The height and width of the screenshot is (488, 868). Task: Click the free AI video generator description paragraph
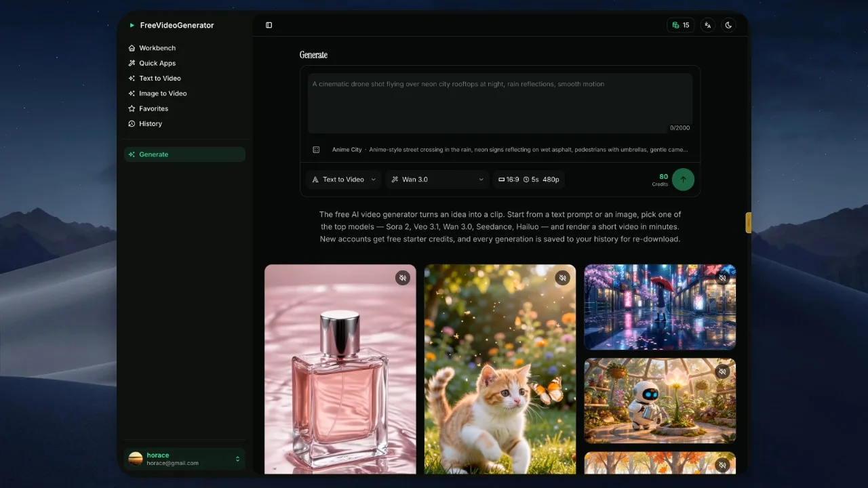[500, 227]
